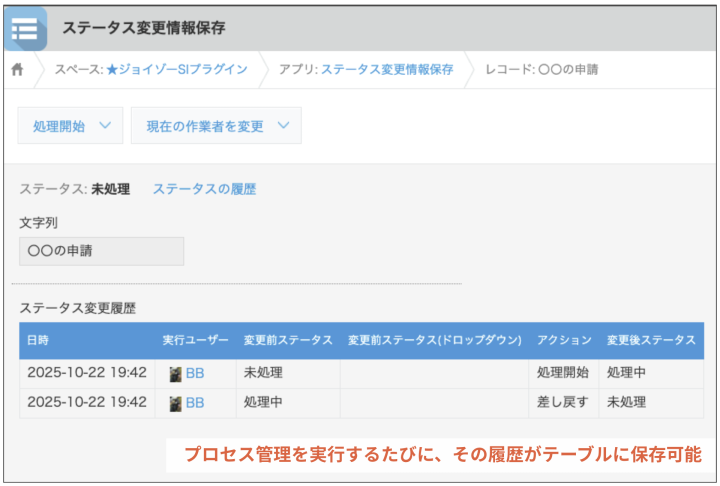Click BB's avatar in the second history row
This screenshot has width=720, height=486.
point(175,402)
